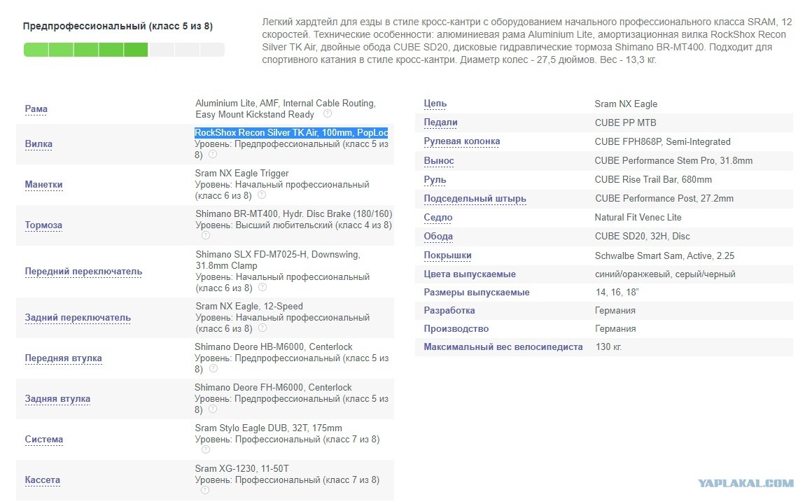The height and width of the screenshot is (504, 812).
Task: Follow the Покрышки link
Action: (x=447, y=255)
